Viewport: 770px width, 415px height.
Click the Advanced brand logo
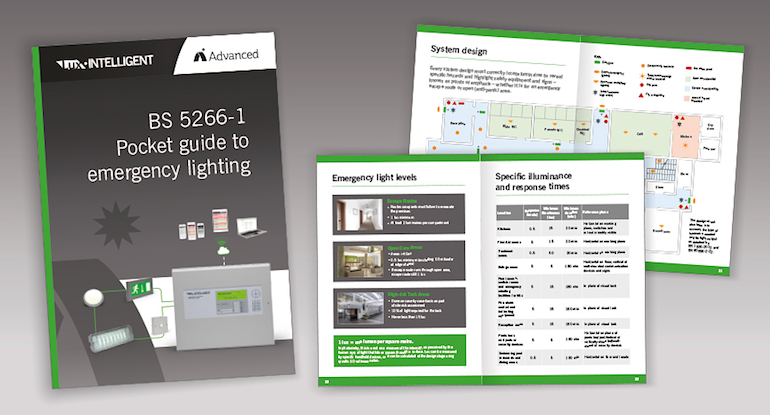coord(226,55)
